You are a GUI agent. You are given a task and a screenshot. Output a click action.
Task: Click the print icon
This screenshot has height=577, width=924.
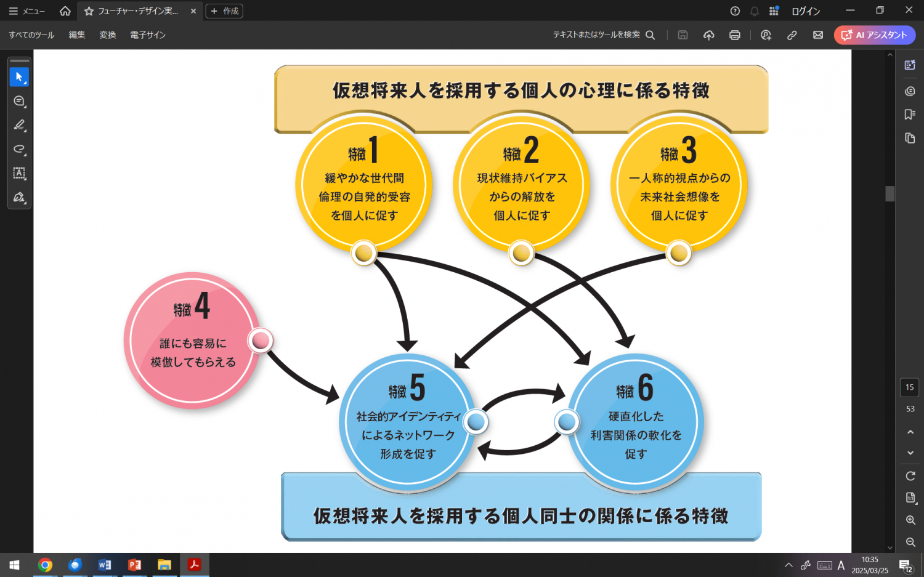point(734,35)
